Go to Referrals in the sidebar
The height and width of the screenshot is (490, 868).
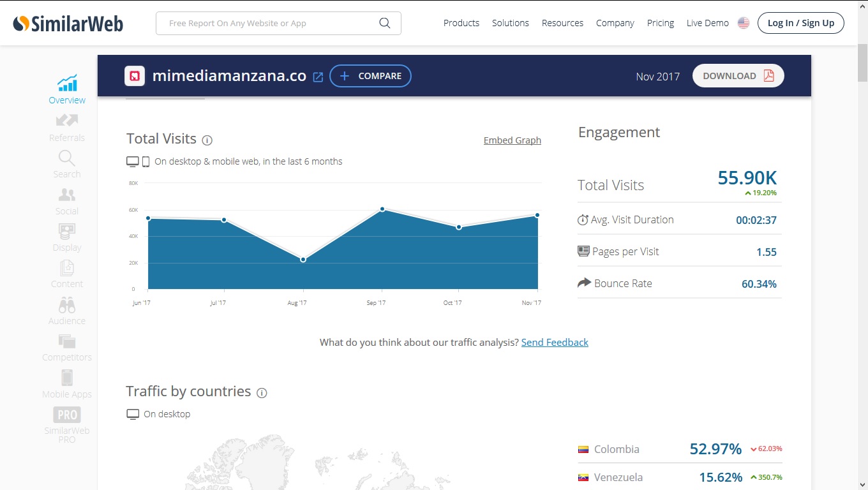tap(67, 120)
